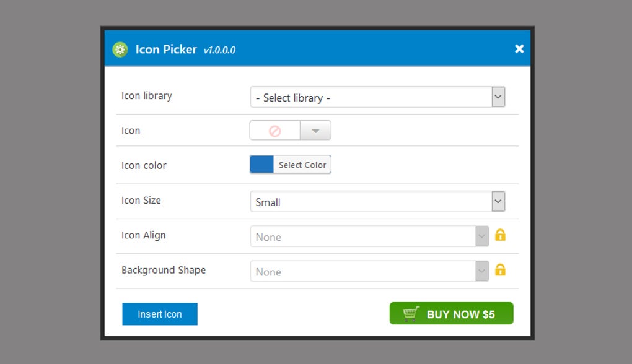Open the Icon library dropdown
This screenshot has height=364, width=632.
(x=377, y=97)
